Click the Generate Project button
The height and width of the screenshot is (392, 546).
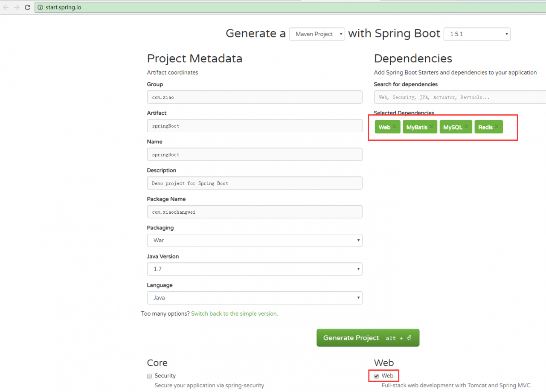coord(368,338)
